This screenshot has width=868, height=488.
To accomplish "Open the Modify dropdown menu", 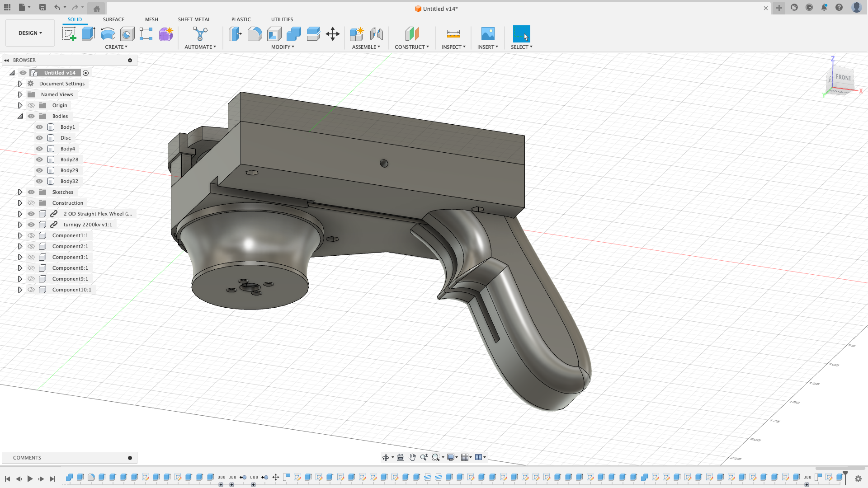I will click(x=283, y=47).
